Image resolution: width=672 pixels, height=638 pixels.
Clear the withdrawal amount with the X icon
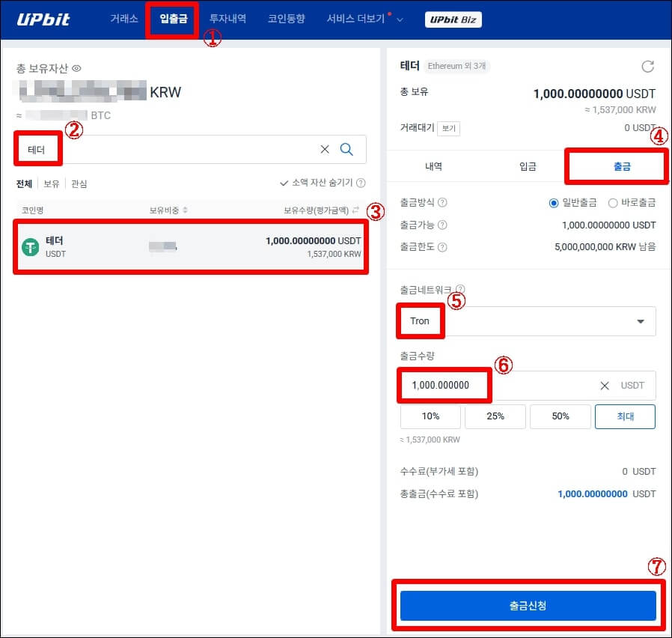[605, 385]
